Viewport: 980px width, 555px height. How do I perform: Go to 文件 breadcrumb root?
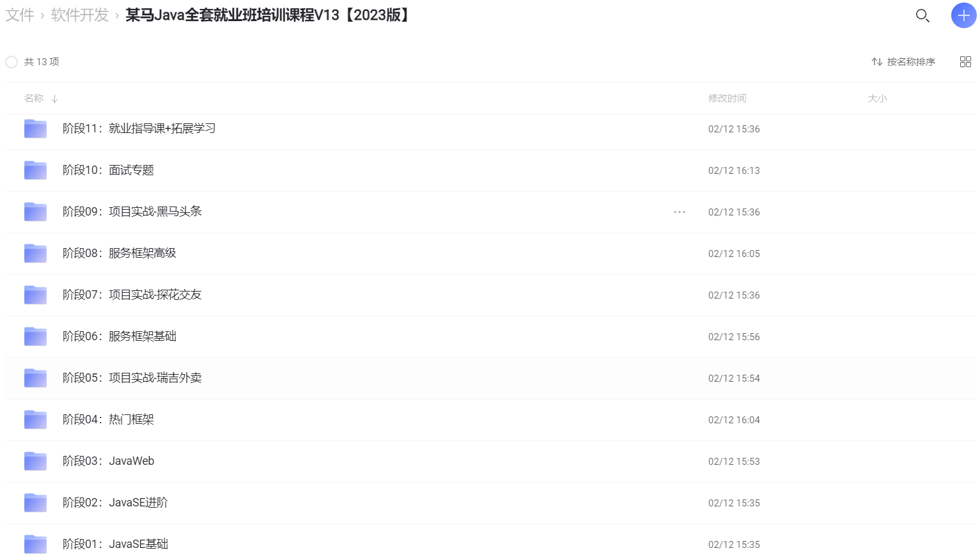[19, 15]
